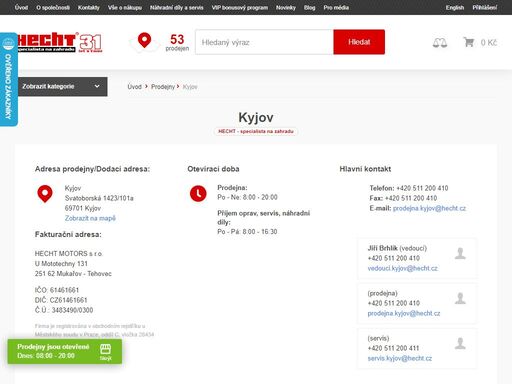Open the shopping cart icon

click(469, 42)
